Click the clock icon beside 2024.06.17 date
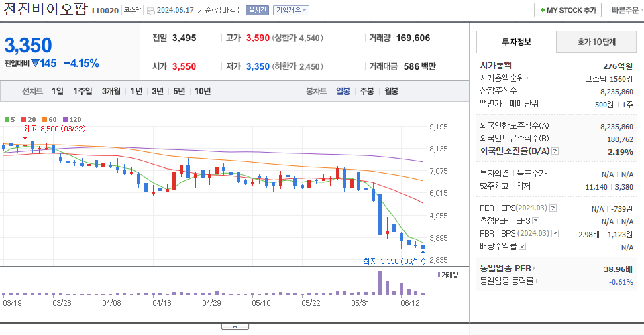This screenshot has width=644, height=335. point(151,11)
